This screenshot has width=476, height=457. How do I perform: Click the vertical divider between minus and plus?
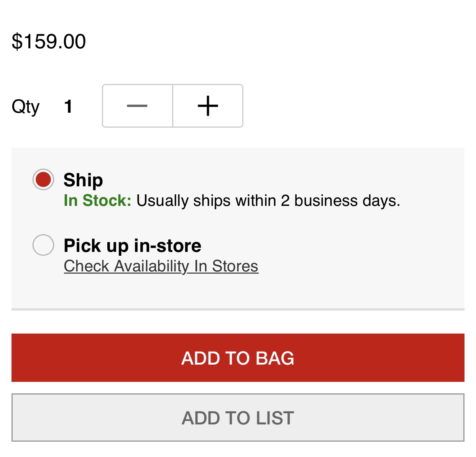click(172, 106)
